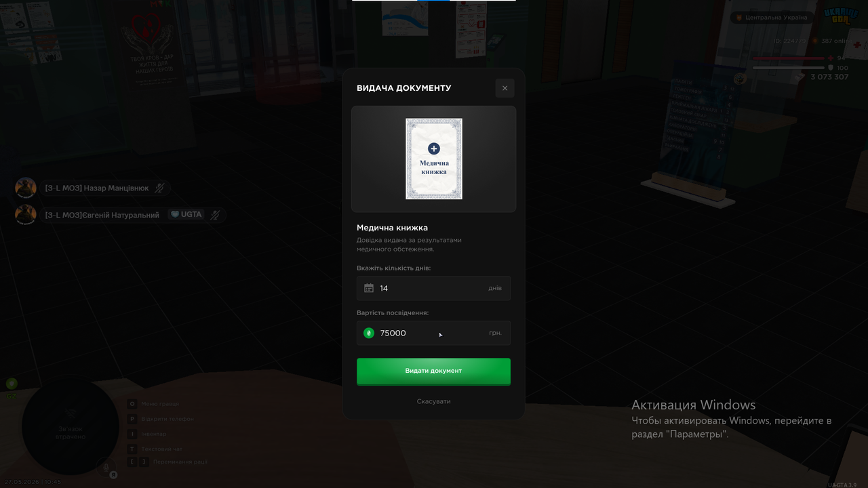Viewport: 868px width, 488px height.
Task: Click the faction emblem icon below health bar
Action: (x=740, y=79)
